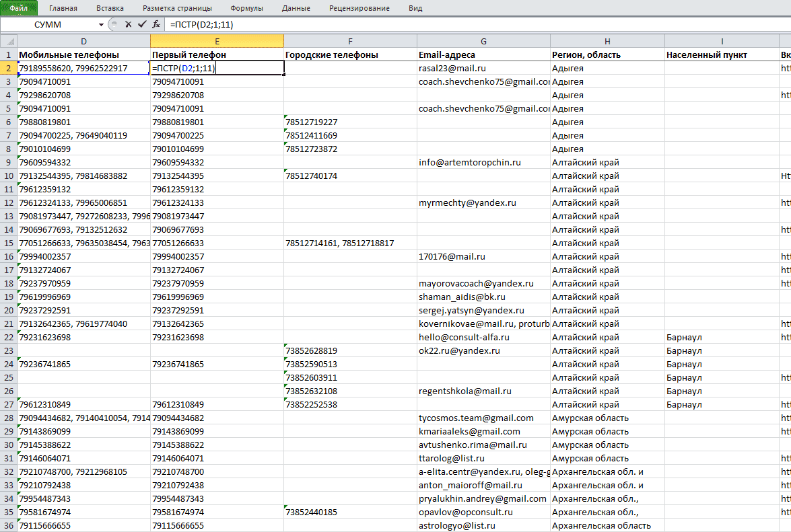Select row 36 header
This screenshot has height=532, width=791.
coord(9,525)
